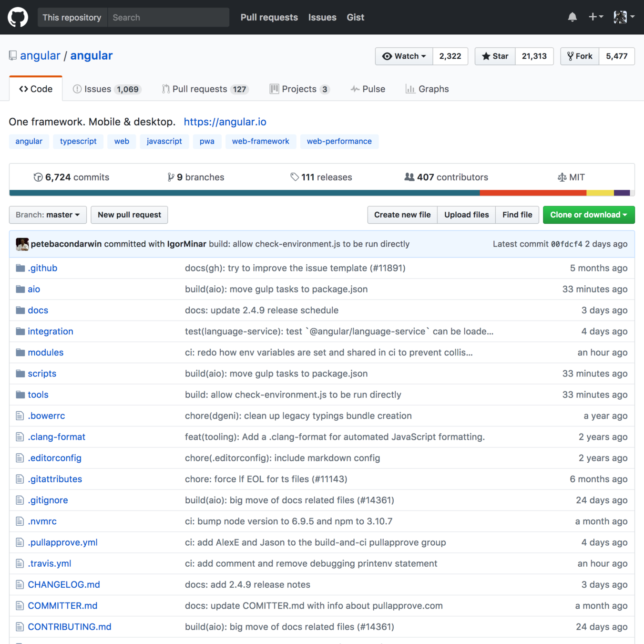This screenshot has width=644, height=644.
Task: Click the folder icon for aio
Action: coord(20,289)
